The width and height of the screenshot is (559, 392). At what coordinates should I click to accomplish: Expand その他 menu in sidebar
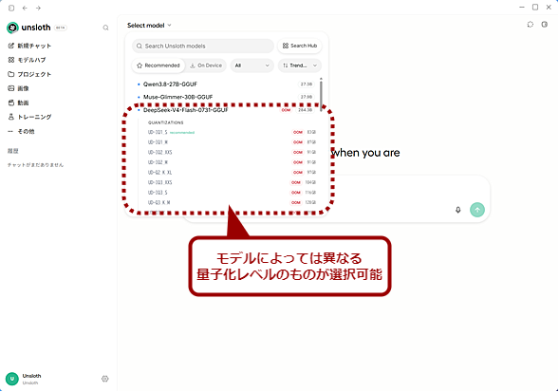(22, 131)
